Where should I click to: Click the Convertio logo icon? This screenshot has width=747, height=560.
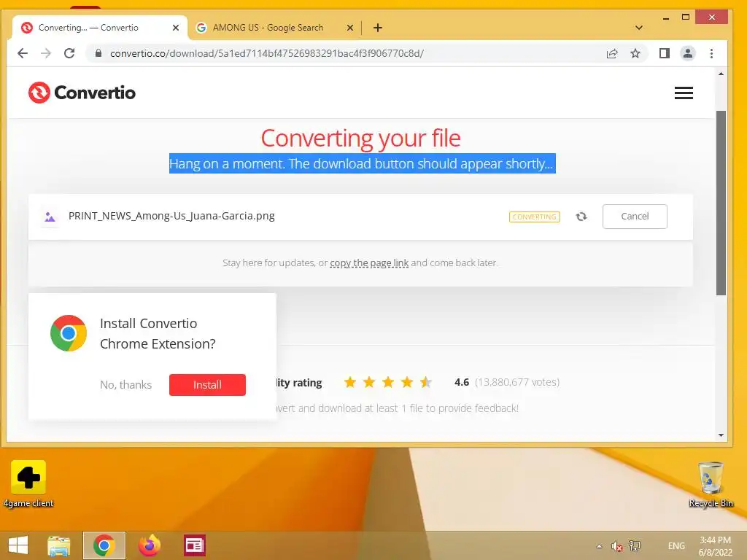tap(39, 93)
